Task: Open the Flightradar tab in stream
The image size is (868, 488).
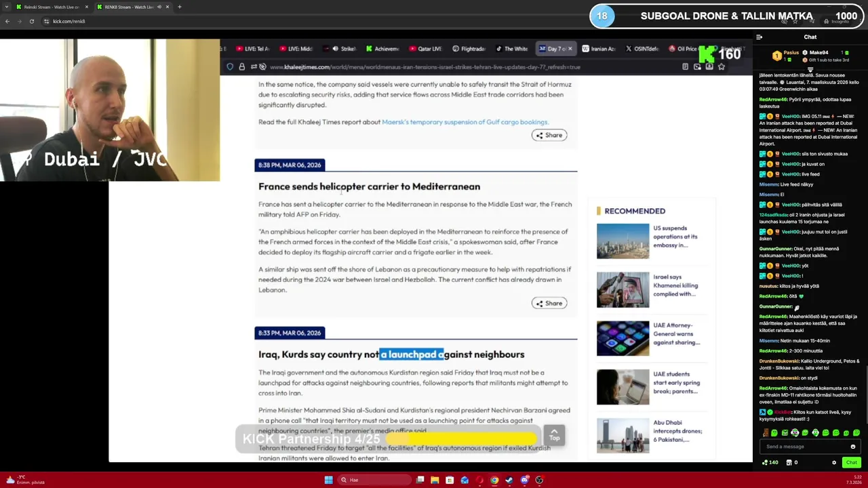Action: (468, 49)
